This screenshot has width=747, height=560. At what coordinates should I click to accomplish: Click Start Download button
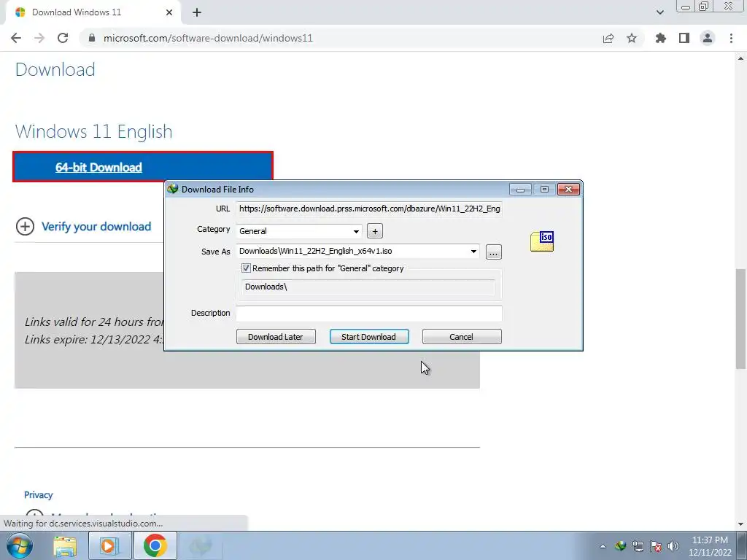369,337
